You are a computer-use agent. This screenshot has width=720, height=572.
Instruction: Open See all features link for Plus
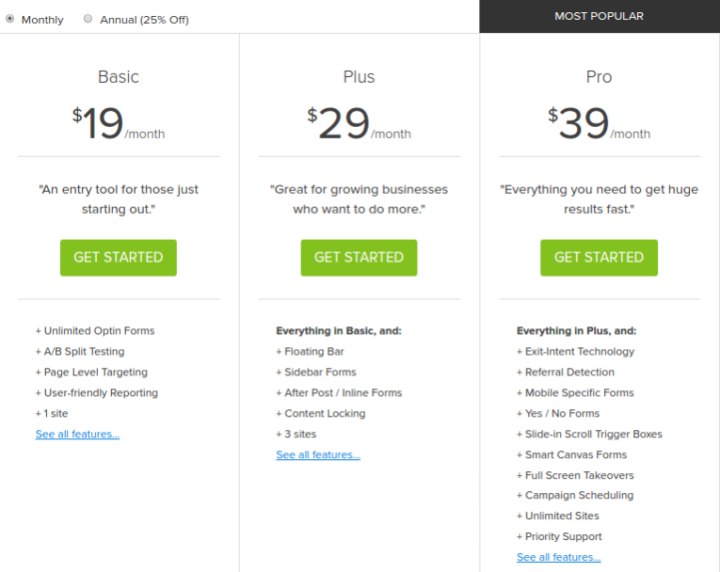[x=318, y=454]
